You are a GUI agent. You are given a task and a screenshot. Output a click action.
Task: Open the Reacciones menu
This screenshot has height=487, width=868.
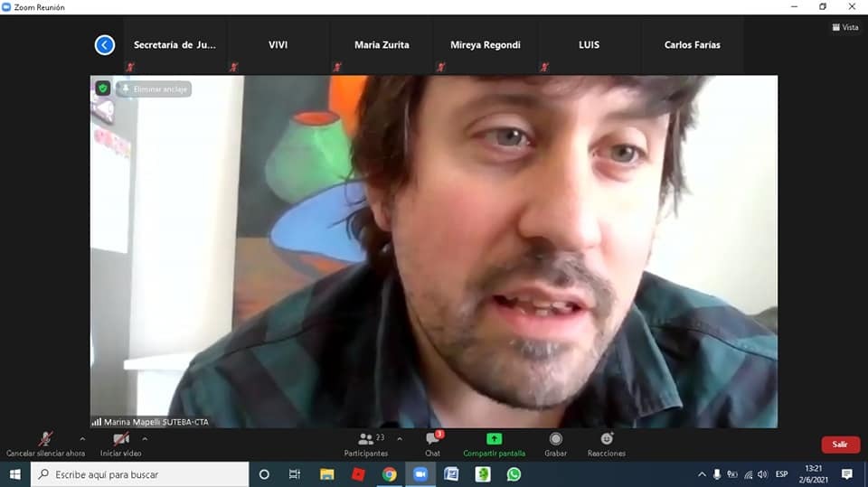pos(606,440)
